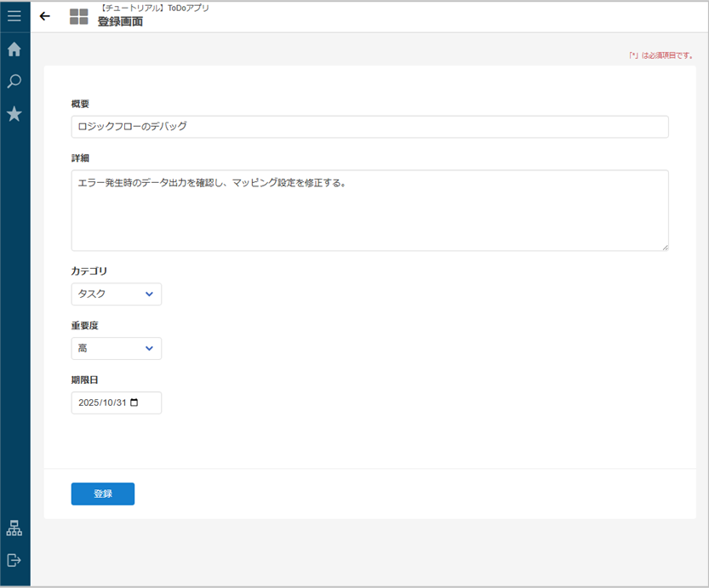The image size is (709, 588).
Task: Select the date text 2025/10/31
Action: click(x=101, y=402)
